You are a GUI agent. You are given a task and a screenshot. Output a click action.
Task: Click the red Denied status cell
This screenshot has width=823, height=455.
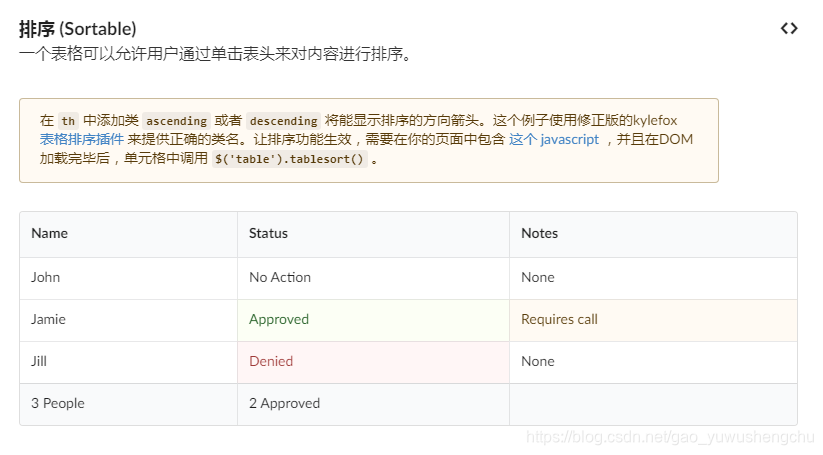tap(373, 362)
